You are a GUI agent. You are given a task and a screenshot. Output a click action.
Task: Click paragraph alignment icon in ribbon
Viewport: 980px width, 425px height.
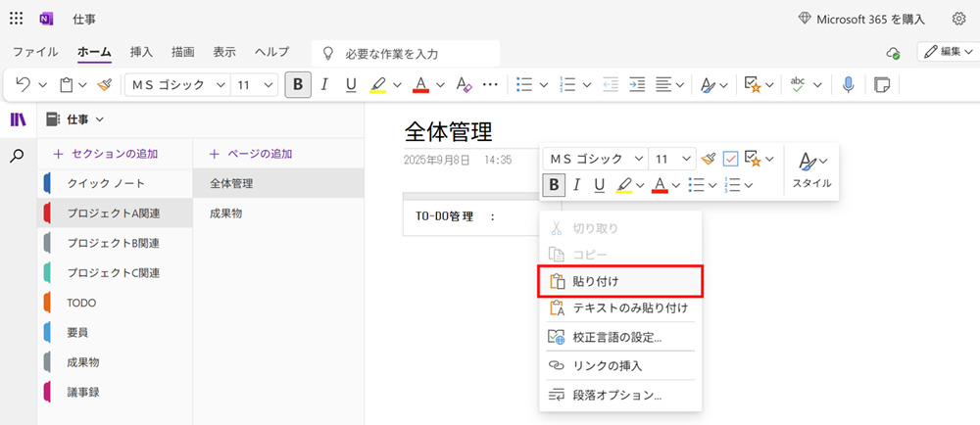click(663, 84)
